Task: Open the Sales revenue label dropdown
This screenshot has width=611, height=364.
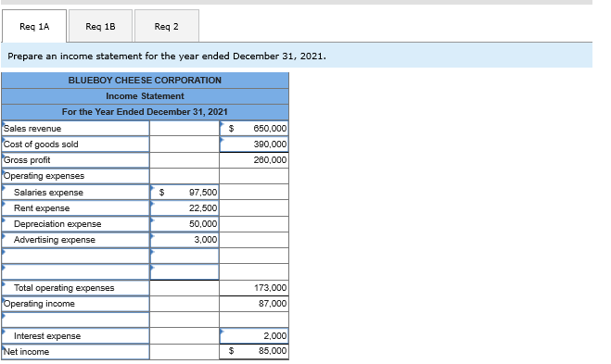Action: 76,129
